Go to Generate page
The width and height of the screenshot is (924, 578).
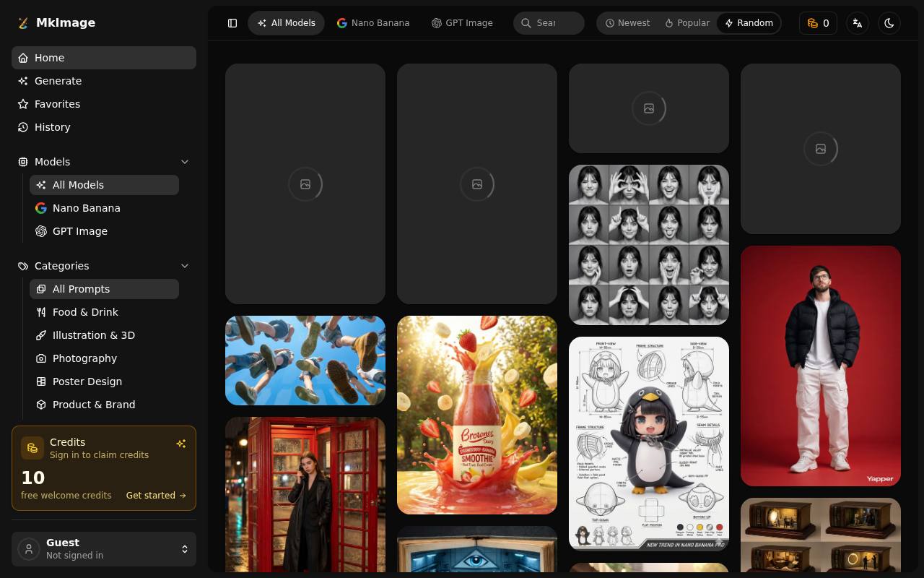coord(104,81)
